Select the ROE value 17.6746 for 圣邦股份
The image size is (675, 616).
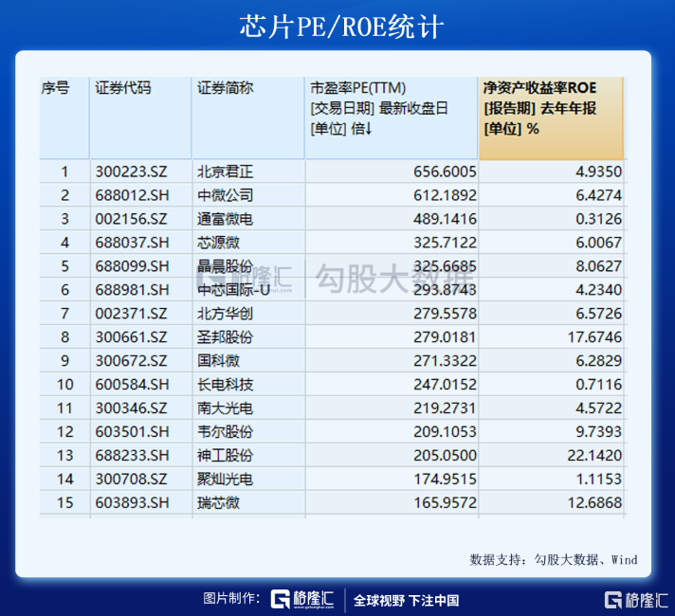click(593, 337)
